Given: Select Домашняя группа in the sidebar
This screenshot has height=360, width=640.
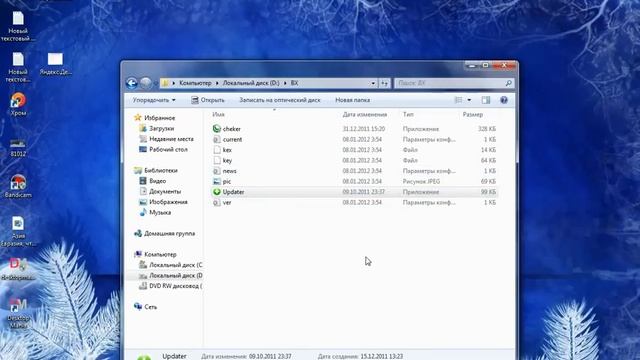Looking at the screenshot, I should pos(169,233).
